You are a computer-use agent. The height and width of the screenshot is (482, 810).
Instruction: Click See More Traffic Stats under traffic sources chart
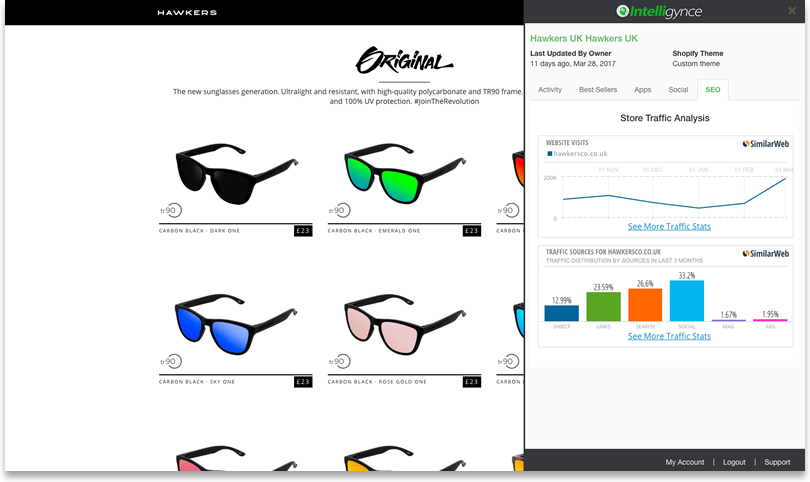(669, 336)
